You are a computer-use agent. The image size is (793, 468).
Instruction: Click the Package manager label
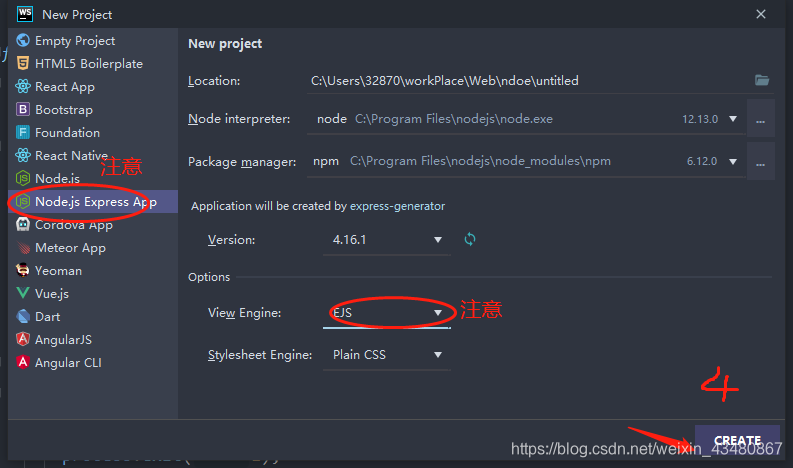click(242, 162)
